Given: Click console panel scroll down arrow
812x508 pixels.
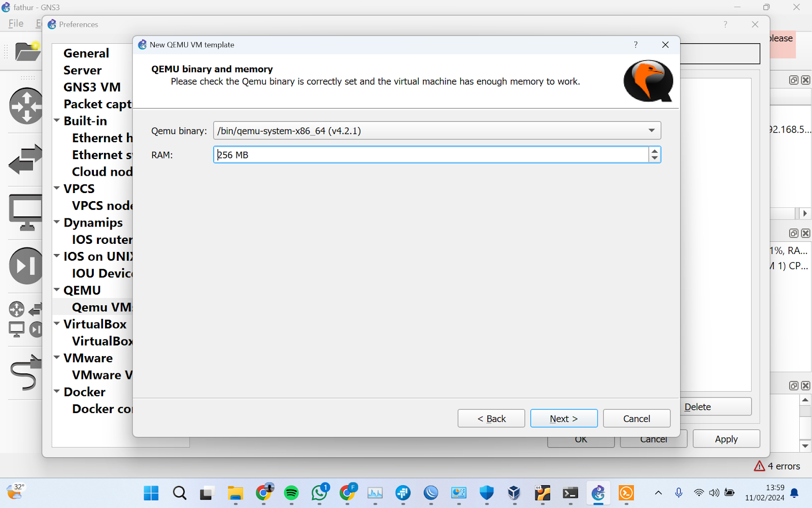Looking at the screenshot, I should coord(805,446).
